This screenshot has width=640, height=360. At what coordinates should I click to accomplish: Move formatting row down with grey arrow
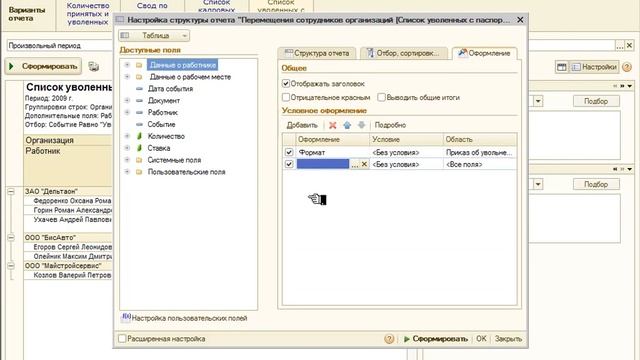361,125
